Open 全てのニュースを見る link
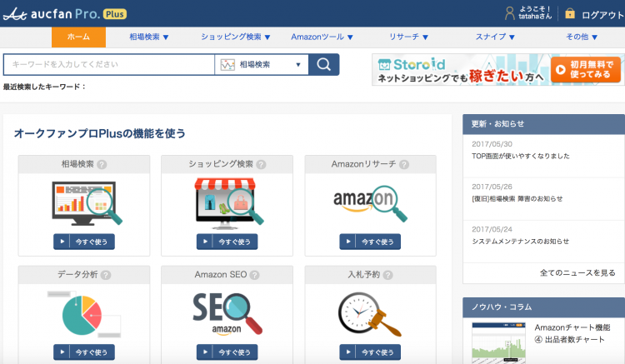The image size is (625, 364). point(577,272)
